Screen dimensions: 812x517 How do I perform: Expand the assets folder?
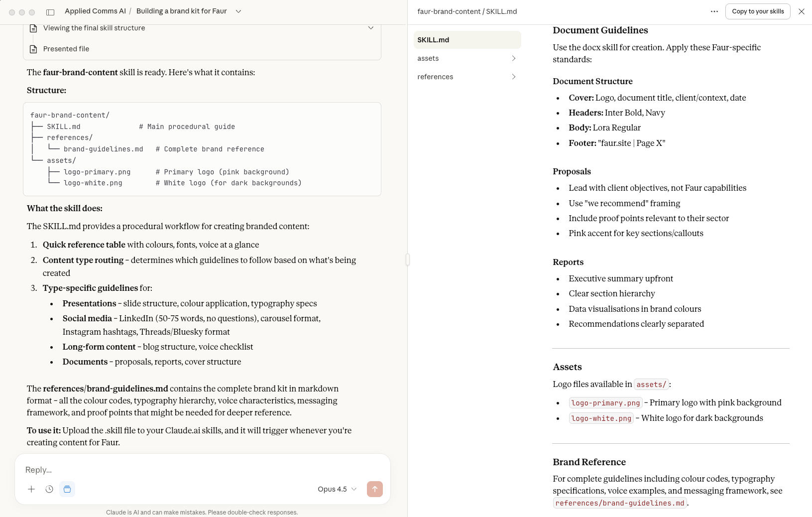click(x=466, y=58)
